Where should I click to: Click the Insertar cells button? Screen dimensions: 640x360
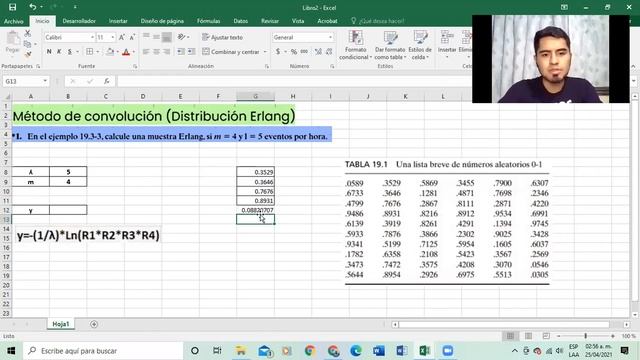(447, 45)
